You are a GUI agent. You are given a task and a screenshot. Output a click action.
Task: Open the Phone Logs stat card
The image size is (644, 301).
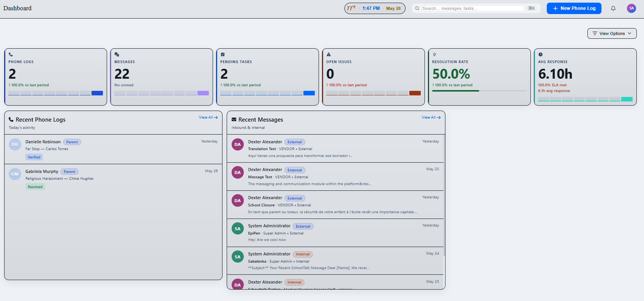pyautogui.click(x=55, y=77)
